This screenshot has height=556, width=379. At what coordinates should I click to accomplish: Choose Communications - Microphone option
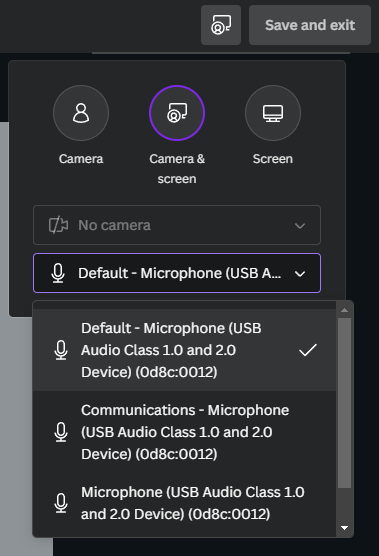[x=184, y=432]
